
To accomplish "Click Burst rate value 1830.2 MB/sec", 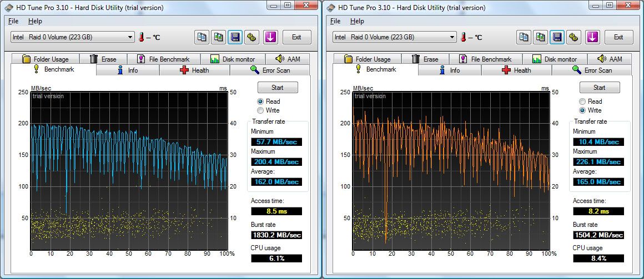I will [276, 235].
